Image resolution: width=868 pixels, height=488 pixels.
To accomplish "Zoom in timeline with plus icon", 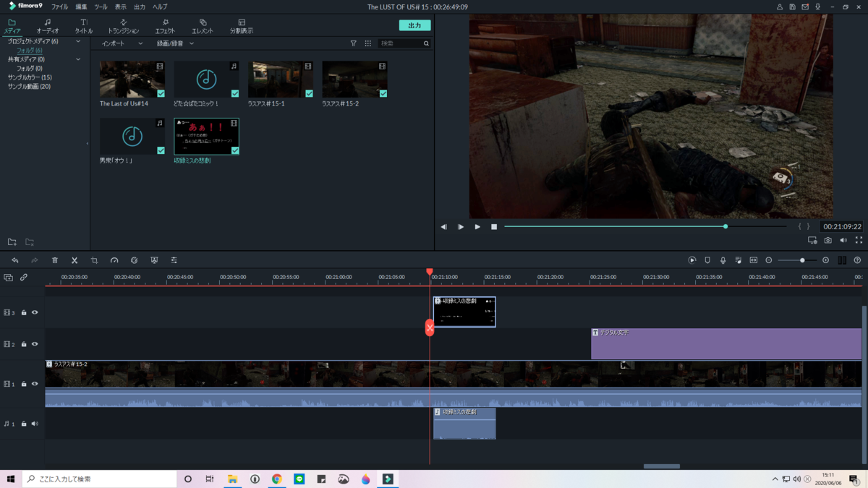I will (826, 260).
